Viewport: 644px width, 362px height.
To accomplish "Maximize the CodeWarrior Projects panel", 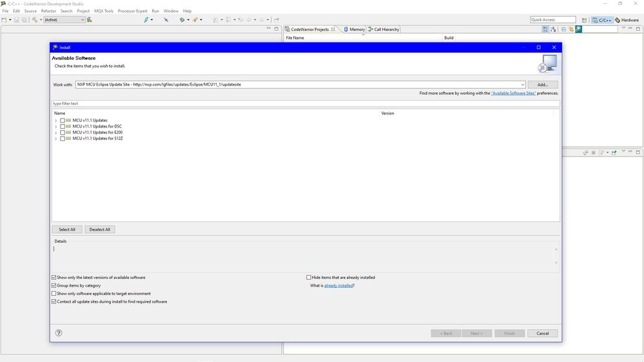I will (x=638, y=29).
